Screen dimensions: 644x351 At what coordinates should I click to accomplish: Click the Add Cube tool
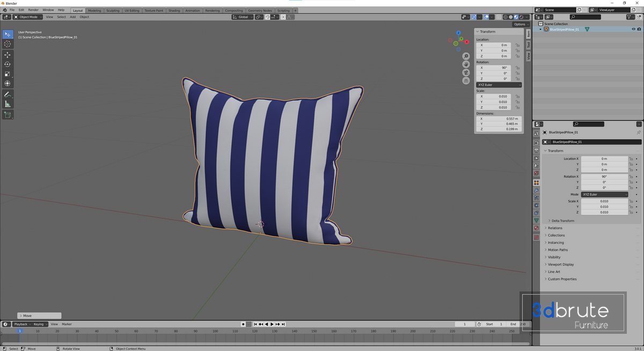pos(8,115)
